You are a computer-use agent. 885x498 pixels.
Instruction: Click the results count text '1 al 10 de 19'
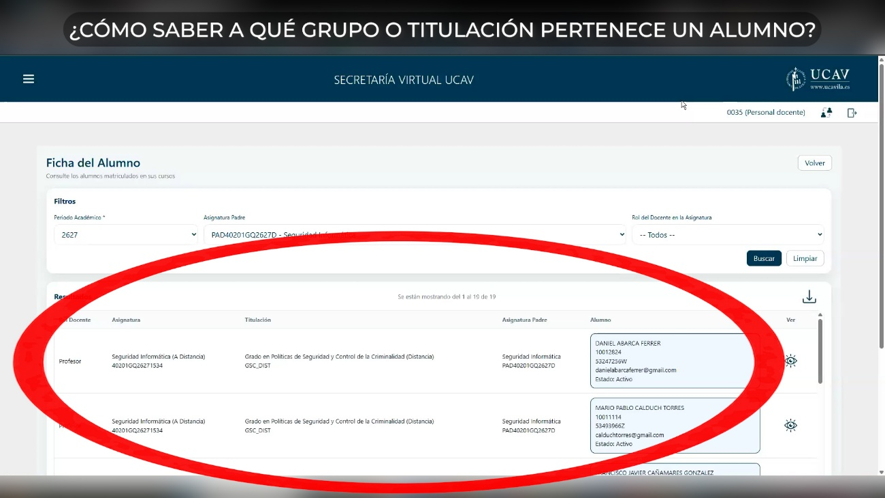tap(479, 296)
